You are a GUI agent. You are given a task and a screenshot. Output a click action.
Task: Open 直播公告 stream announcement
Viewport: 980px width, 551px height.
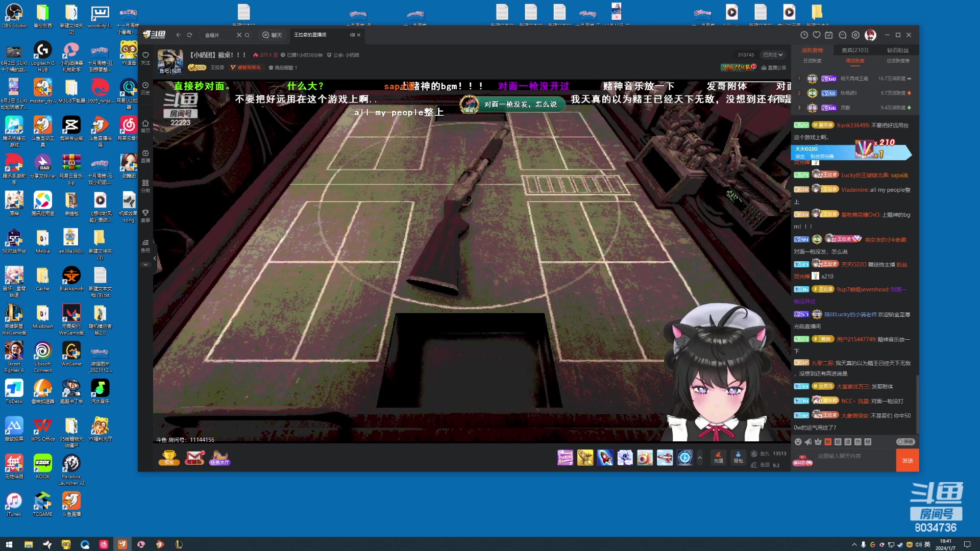774,67
